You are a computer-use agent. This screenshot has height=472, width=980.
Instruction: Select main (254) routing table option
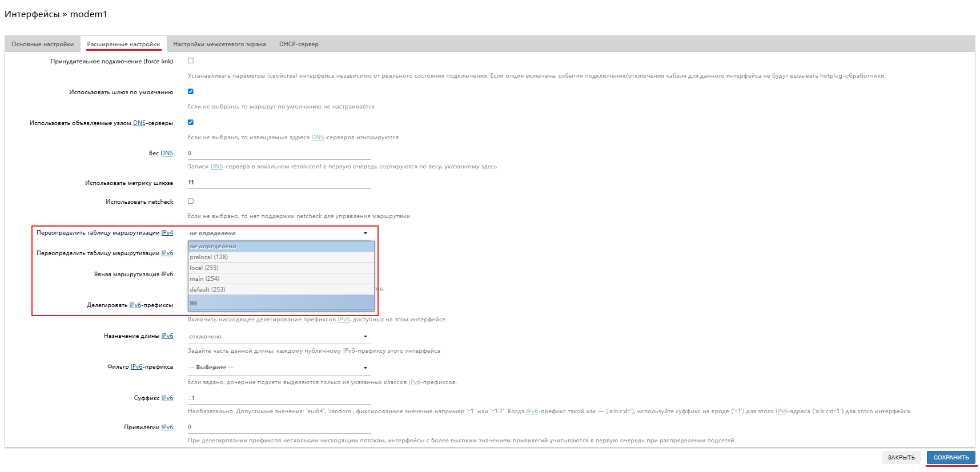click(x=281, y=279)
